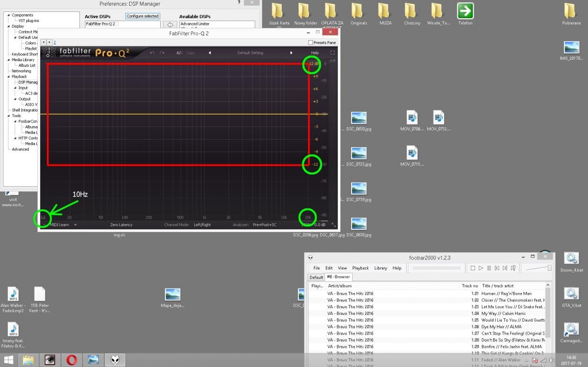588x367 pixels.
Task: Undo the last change in FabFilter Pro-Q 2
Action: [x=152, y=53]
